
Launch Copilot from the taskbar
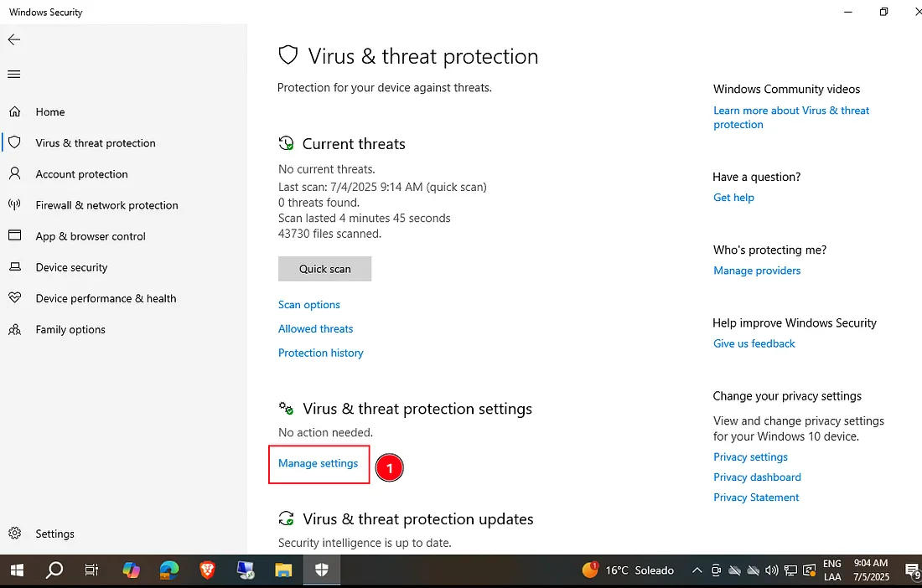tap(131, 570)
